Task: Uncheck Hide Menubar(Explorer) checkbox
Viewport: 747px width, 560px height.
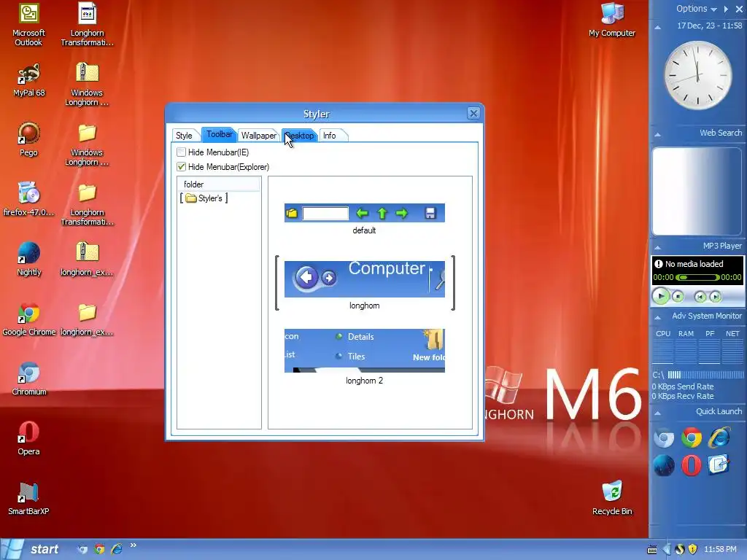Action: 181,167
